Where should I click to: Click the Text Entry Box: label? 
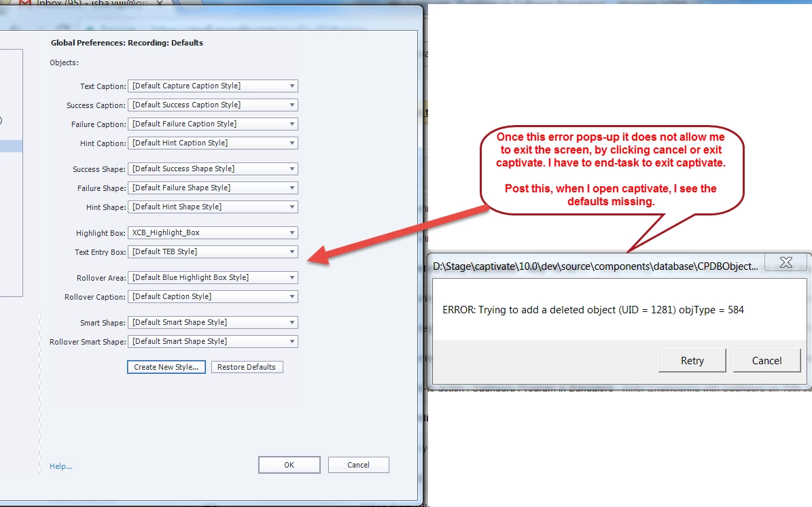(101, 252)
